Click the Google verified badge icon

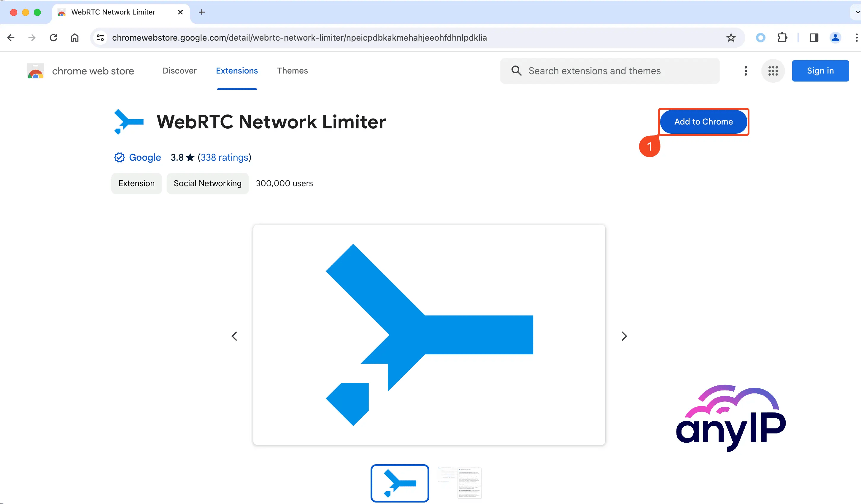(119, 157)
